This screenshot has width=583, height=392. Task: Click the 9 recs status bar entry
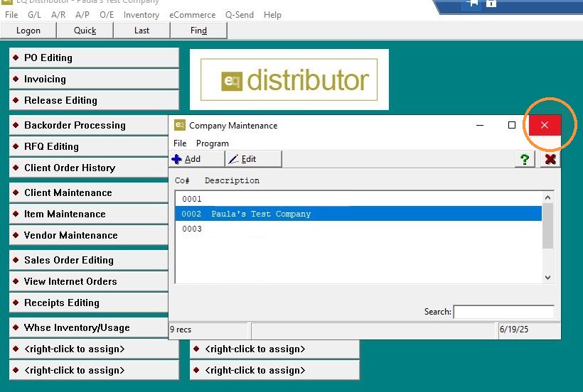[x=208, y=330]
